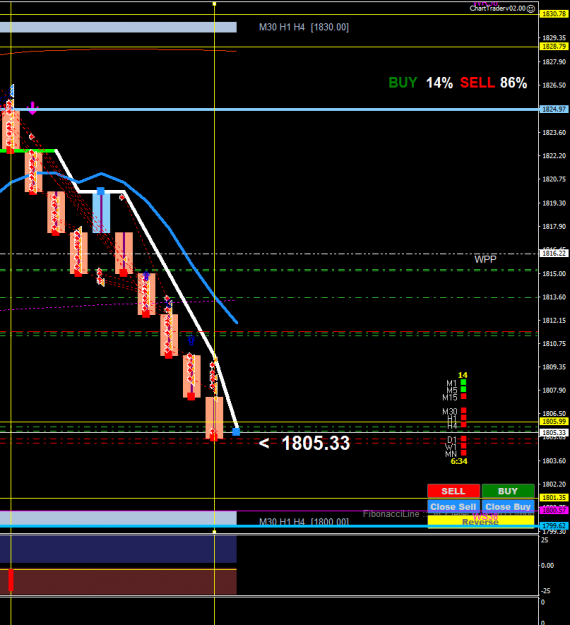Click the 1816.22 white price tag

click(x=554, y=253)
